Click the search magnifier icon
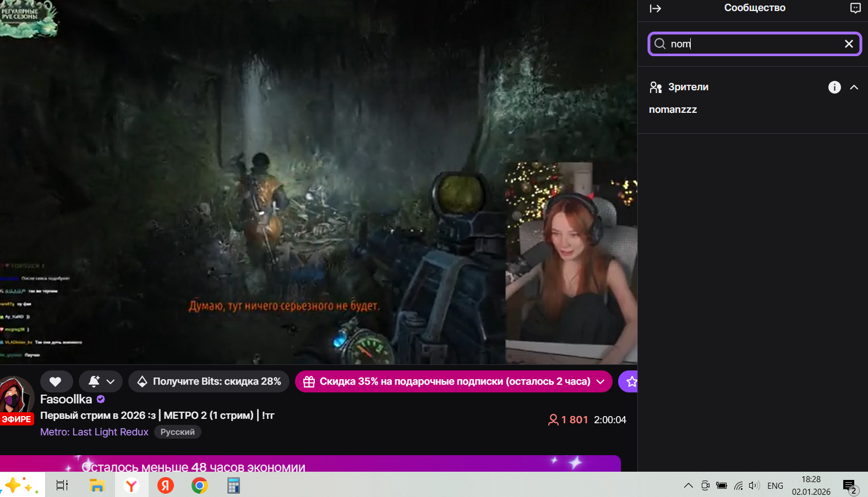Viewport: 868px width, 497px height. point(660,44)
